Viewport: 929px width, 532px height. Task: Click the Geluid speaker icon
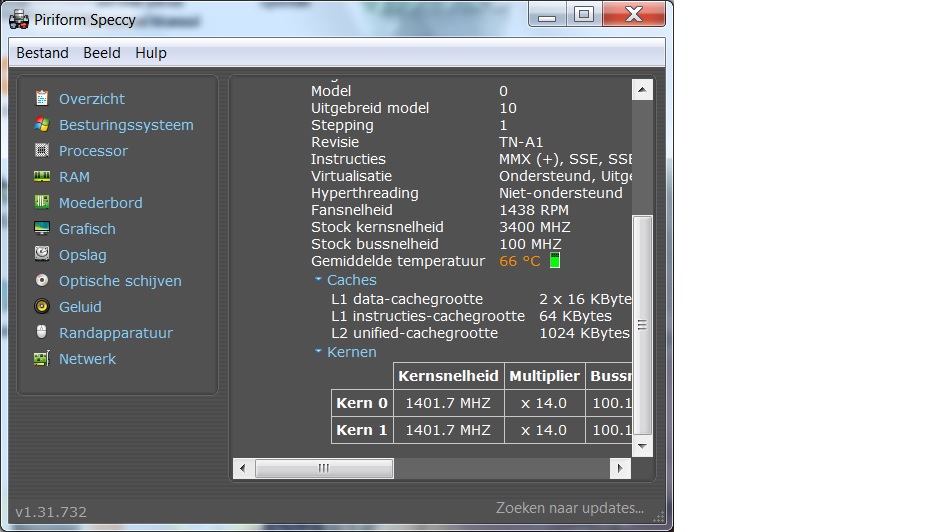click(41, 306)
